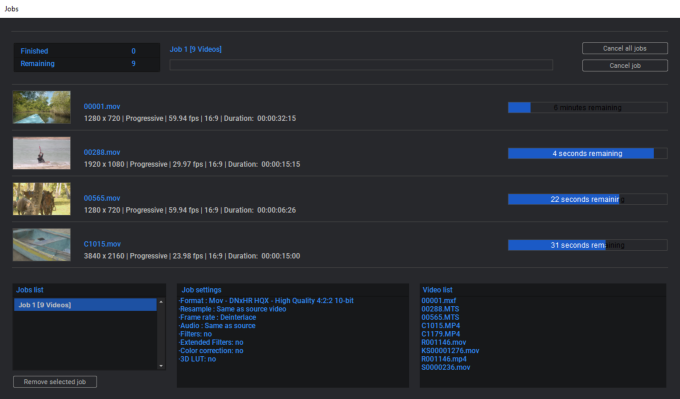Click the Format DNxHR HQX setting line
Viewport: 680px width, 399px height.
pos(266,301)
